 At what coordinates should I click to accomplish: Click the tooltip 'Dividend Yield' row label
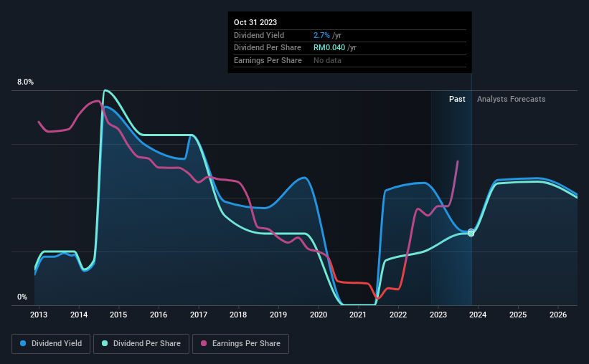[259, 35]
